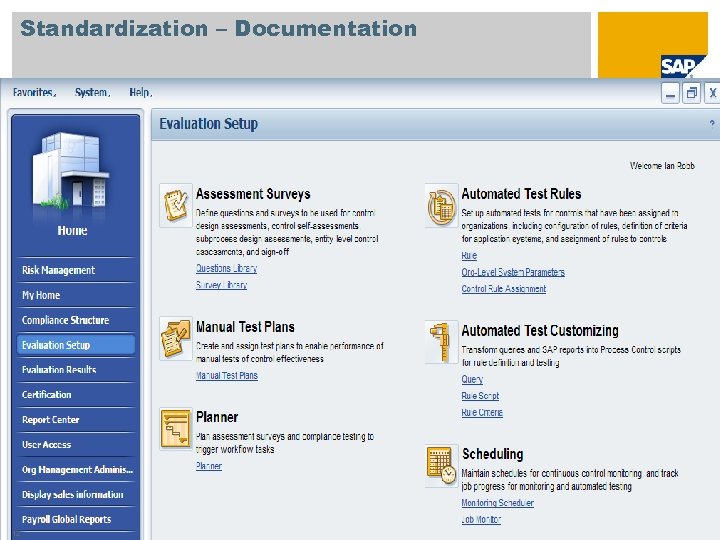Viewport: 720px width, 540px height.
Task: Click the Automated Test Rules icon
Action: (x=441, y=205)
